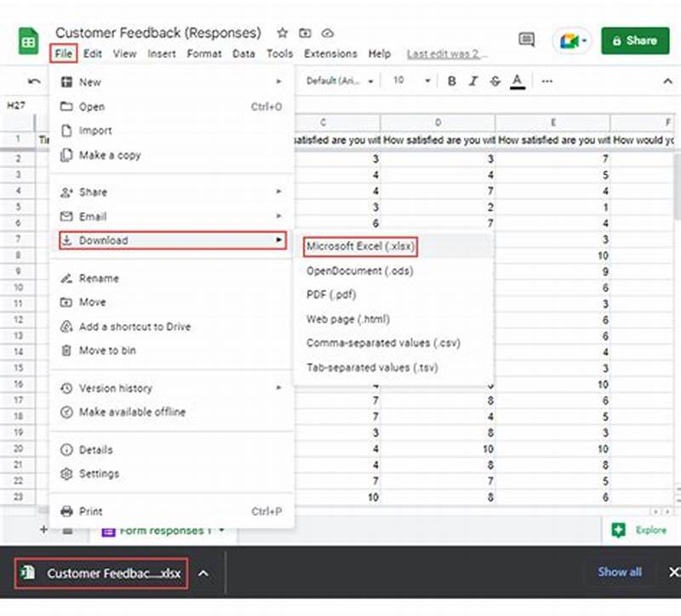
Task: Open comment history
Action: pyautogui.click(x=527, y=39)
